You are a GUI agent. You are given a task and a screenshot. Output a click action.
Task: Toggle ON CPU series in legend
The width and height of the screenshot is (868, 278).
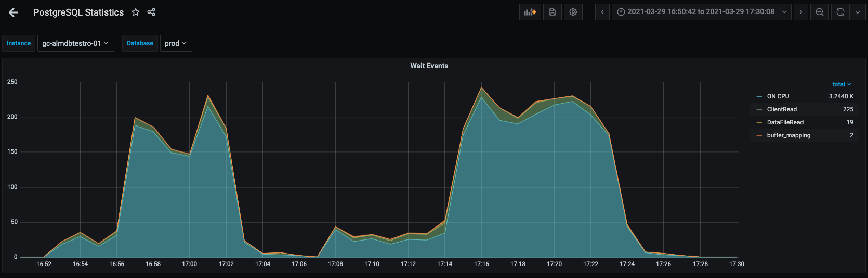[778, 96]
